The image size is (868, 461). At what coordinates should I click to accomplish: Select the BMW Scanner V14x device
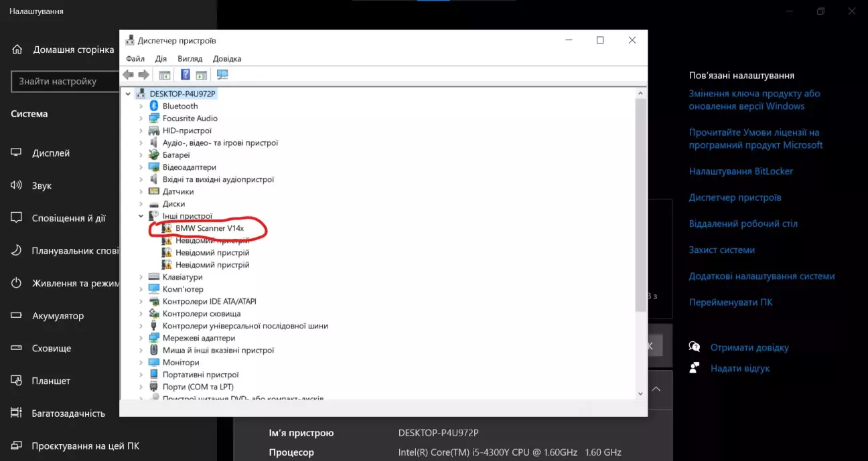tap(210, 228)
